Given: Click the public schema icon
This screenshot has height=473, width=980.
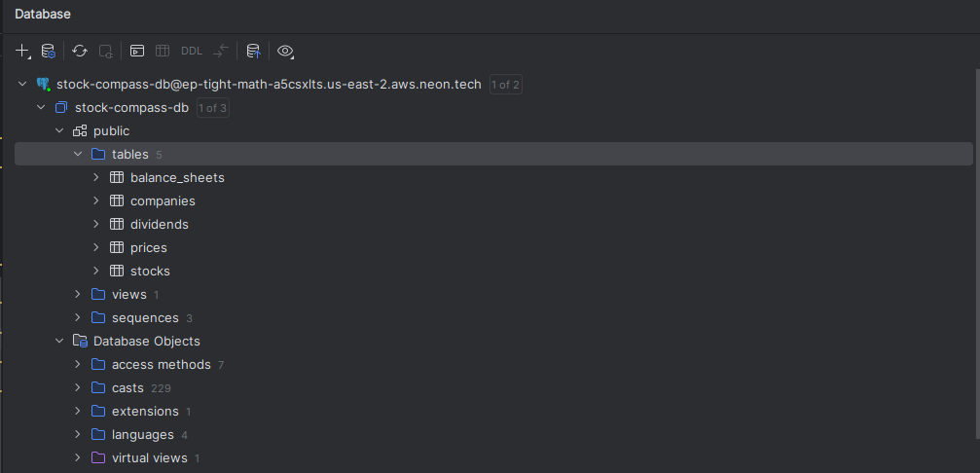Looking at the screenshot, I should point(80,130).
